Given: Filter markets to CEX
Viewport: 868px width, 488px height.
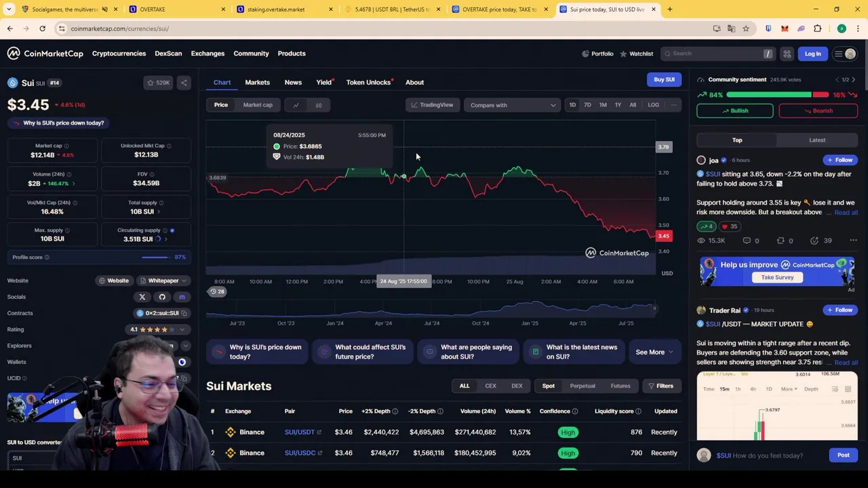Looking at the screenshot, I should [x=490, y=386].
